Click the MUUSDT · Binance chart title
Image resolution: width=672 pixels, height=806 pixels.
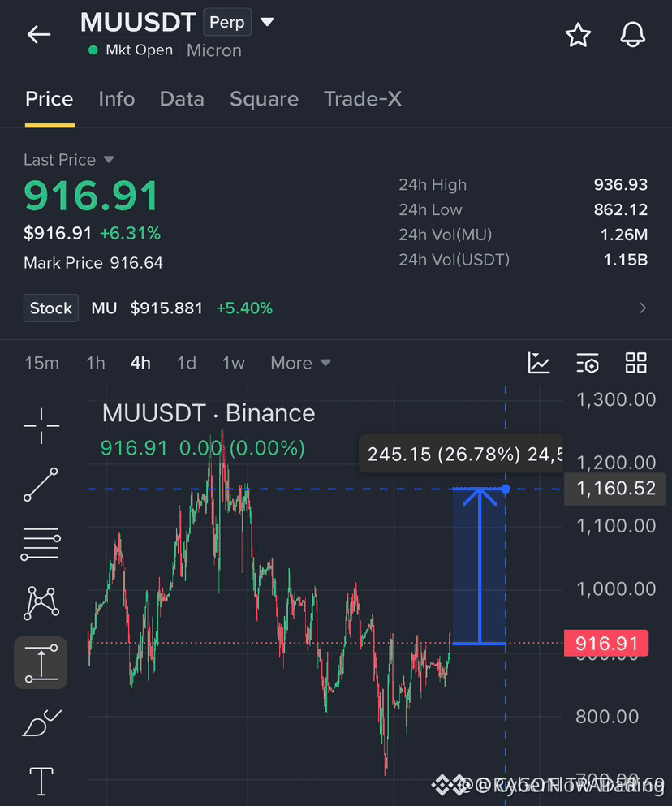pyautogui.click(x=209, y=413)
